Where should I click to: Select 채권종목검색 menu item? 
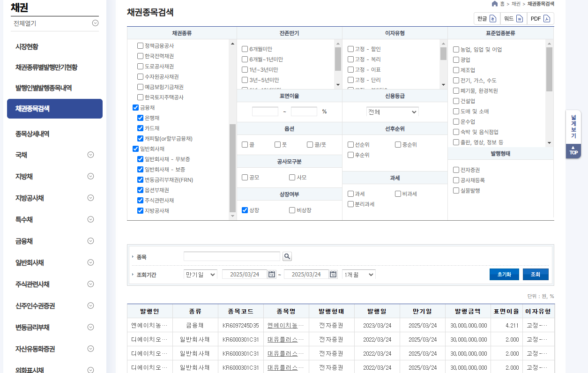(x=55, y=109)
